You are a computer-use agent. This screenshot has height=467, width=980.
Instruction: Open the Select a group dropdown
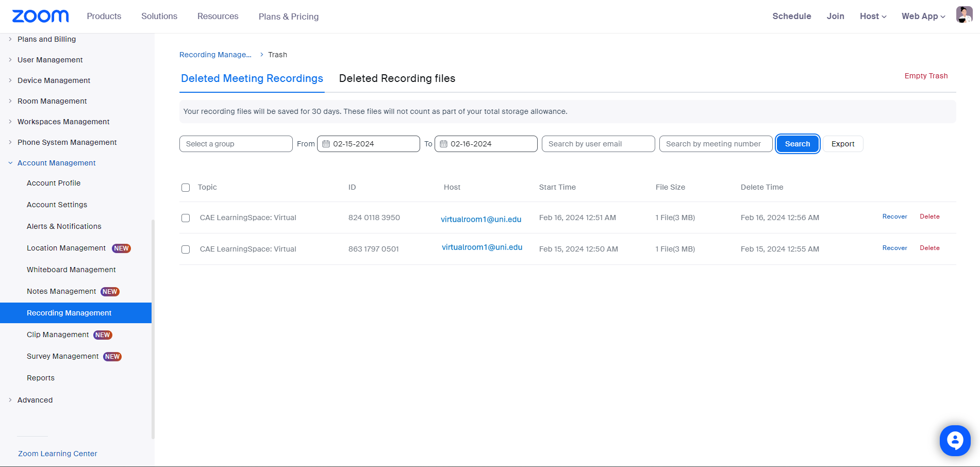[236, 144]
